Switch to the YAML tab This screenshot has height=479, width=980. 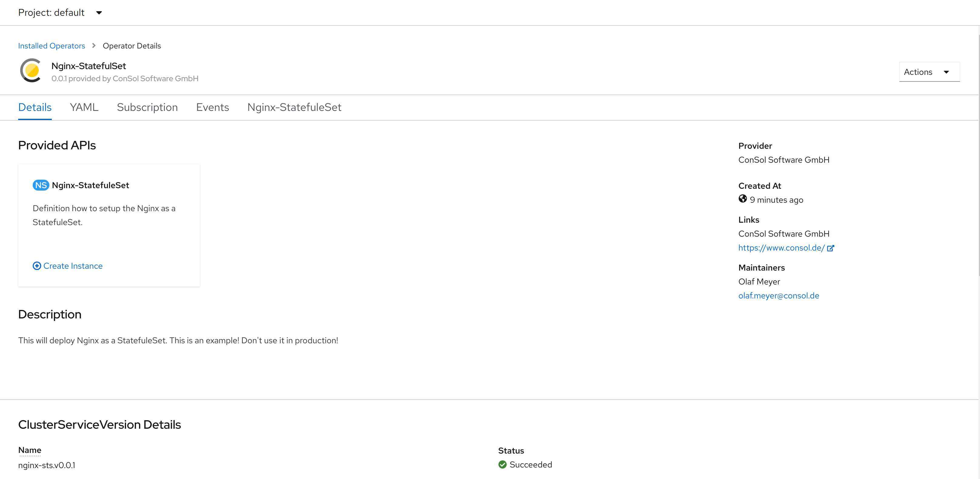coord(84,107)
